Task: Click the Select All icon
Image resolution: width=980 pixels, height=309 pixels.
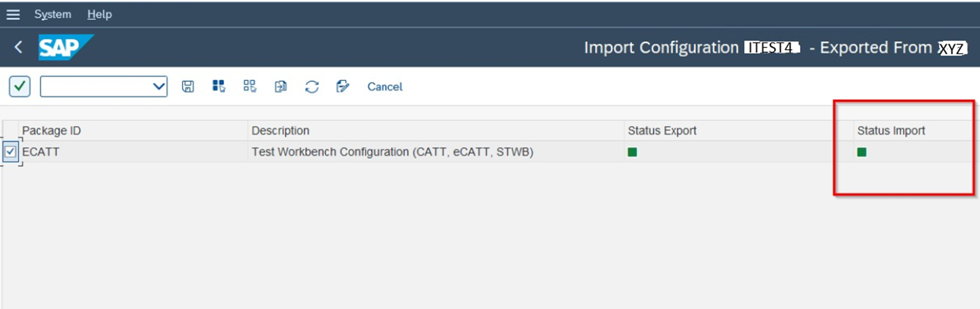Action: coord(219,86)
